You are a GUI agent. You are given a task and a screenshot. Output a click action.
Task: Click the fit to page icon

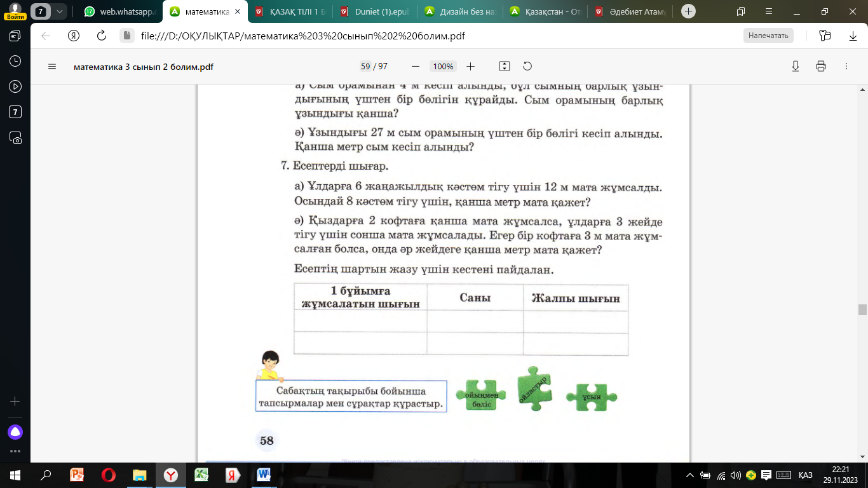[505, 66]
